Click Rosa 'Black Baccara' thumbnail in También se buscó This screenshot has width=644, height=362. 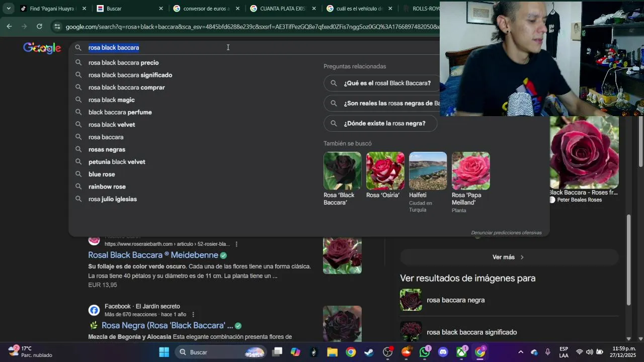(x=342, y=171)
